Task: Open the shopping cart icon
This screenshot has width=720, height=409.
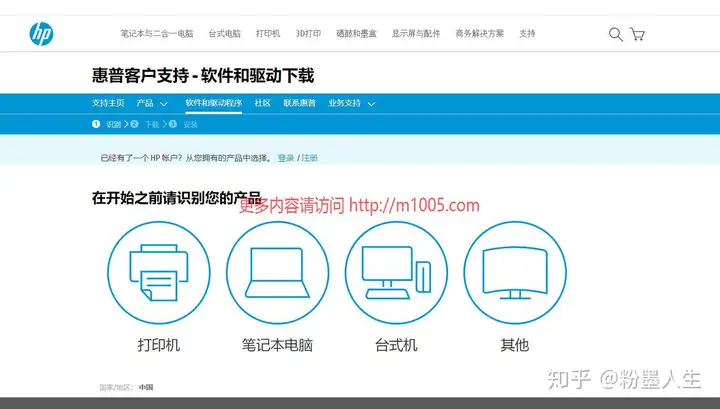Action: pyautogui.click(x=637, y=34)
